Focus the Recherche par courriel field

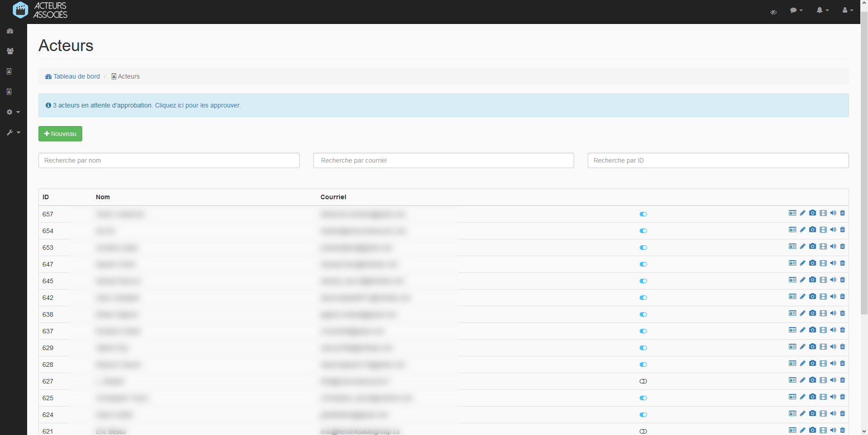(x=443, y=160)
